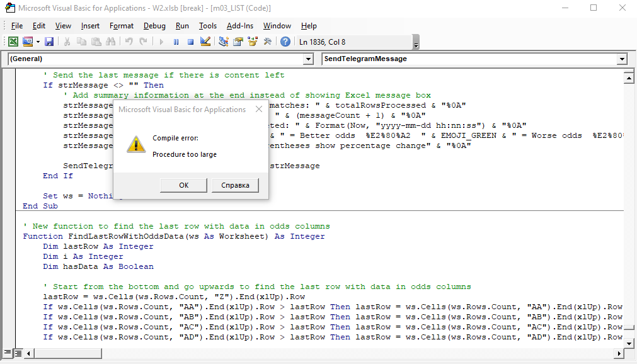Click the Save icon in toolbar
Image resolution: width=637 pixels, height=364 pixels.
(49, 42)
